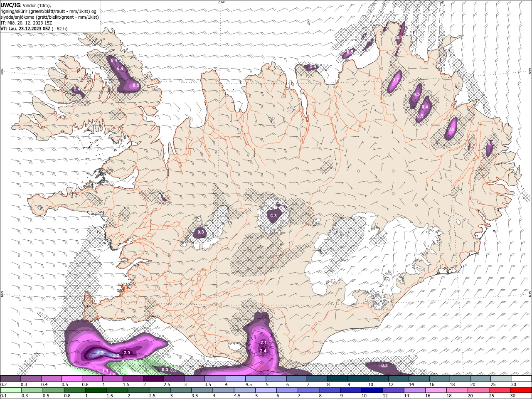The image size is (532, 399).
Task: Select lower rain legend swatch between 0.1 and 0.3
Action: point(11,390)
